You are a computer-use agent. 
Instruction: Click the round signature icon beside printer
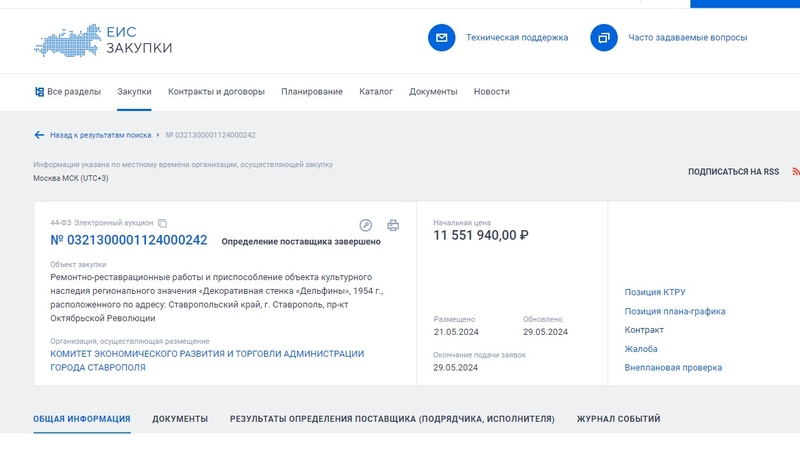pos(366,225)
